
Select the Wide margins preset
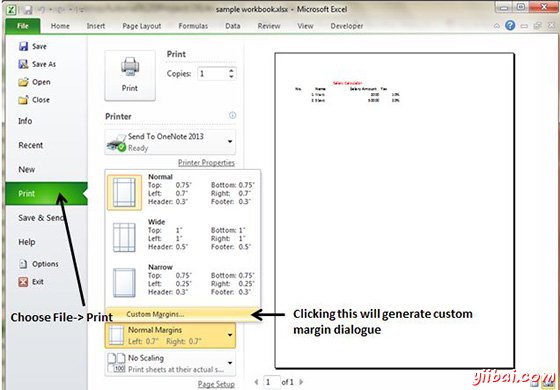183,238
